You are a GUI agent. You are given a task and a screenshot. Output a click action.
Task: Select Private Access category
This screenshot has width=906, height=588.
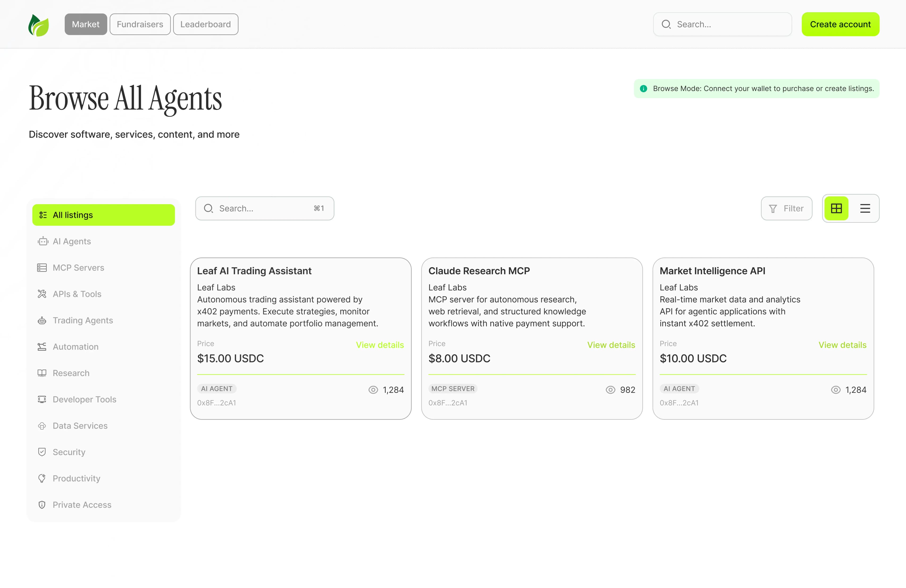tap(104, 505)
